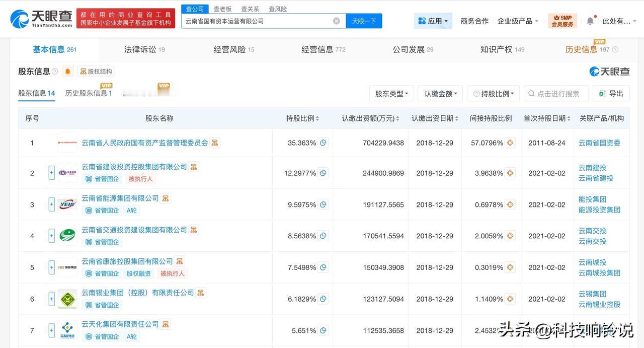Expand the 企业级产品 menu

pos(518,21)
